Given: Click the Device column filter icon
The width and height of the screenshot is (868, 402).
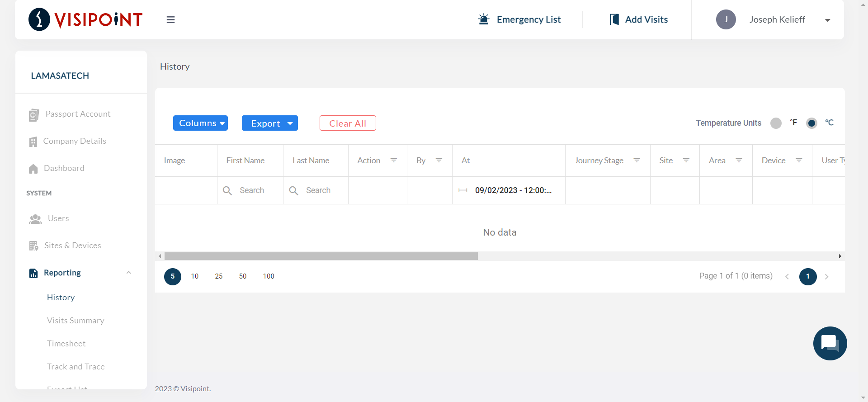Looking at the screenshot, I should click(799, 161).
